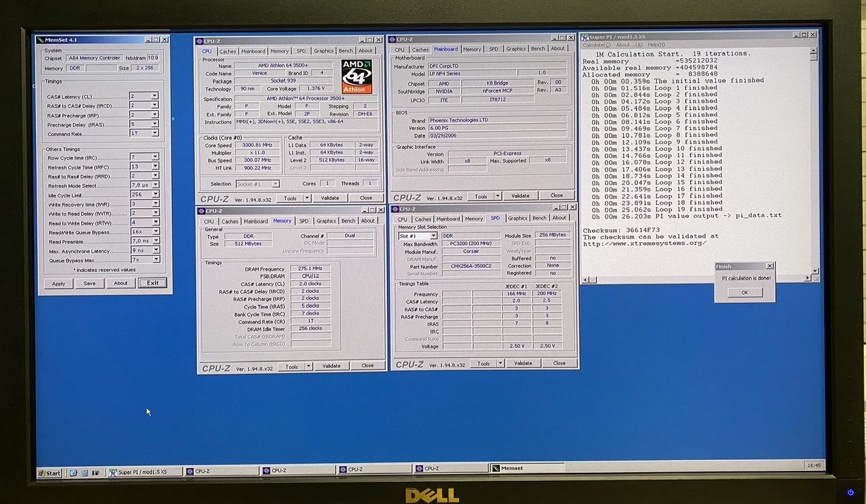Click the Super PI icon on the taskbar button

click(113, 472)
